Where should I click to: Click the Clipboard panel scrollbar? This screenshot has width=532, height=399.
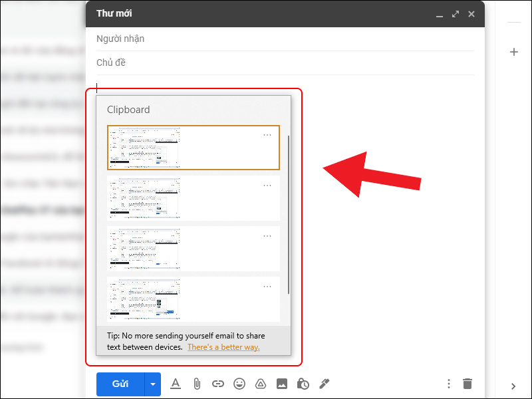click(289, 215)
